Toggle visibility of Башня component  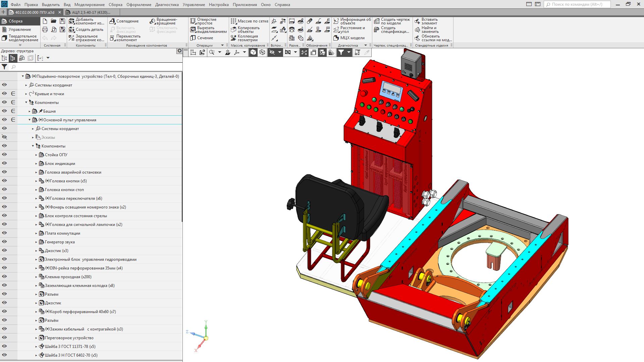pyautogui.click(x=4, y=111)
